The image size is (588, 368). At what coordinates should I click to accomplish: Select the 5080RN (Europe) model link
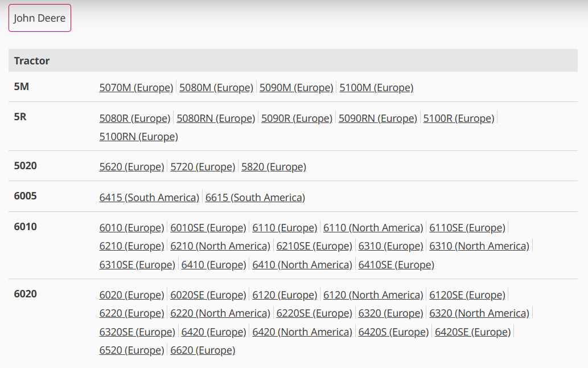216,118
